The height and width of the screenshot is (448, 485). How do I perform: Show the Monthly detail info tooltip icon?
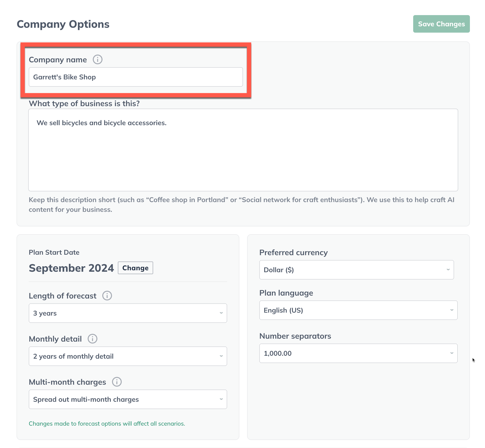pyautogui.click(x=92, y=339)
